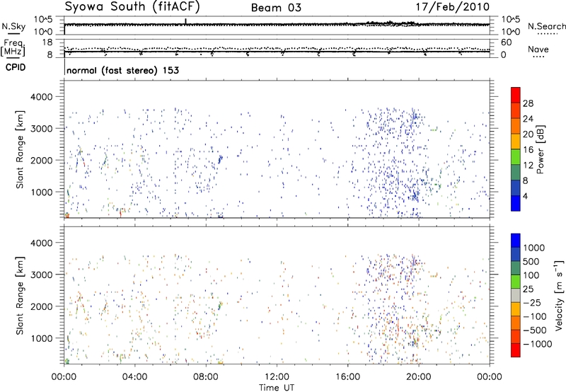566x392 pixels.
Task: Click the 'Beam 03' label
Action: [x=276, y=8]
